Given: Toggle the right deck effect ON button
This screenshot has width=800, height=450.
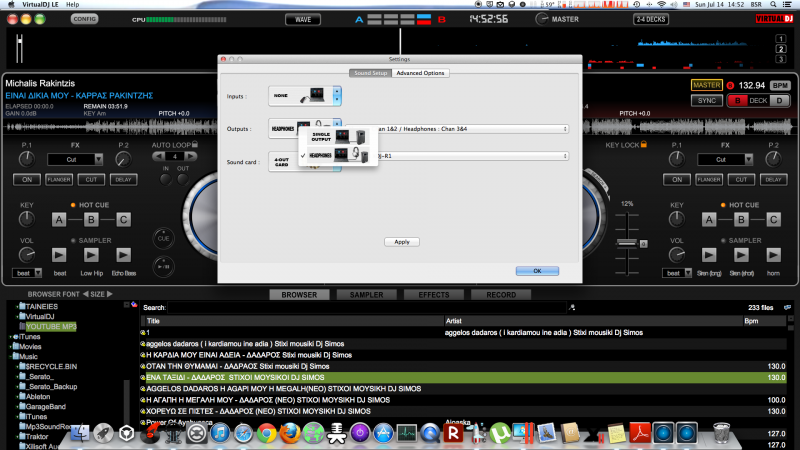Looking at the screenshot, I should coord(677,180).
